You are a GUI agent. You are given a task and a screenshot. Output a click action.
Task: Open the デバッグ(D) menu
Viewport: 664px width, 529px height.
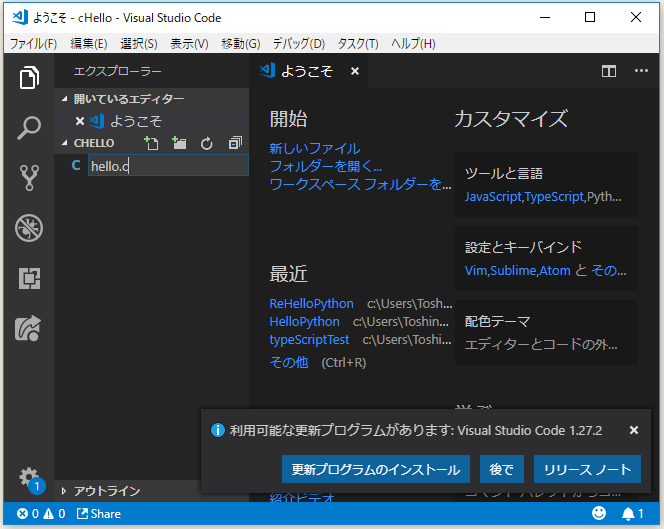[299, 44]
